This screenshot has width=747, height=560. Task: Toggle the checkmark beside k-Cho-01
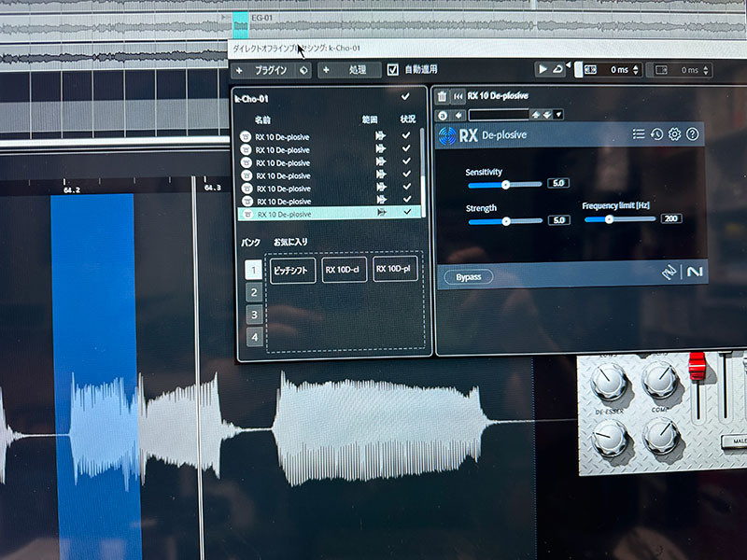pos(405,97)
